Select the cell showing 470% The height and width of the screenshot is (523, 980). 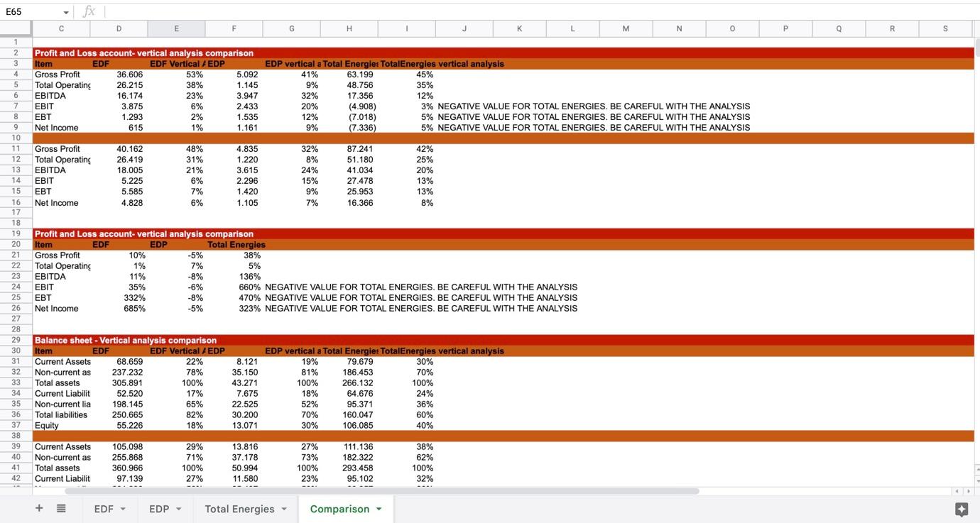point(234,298)
